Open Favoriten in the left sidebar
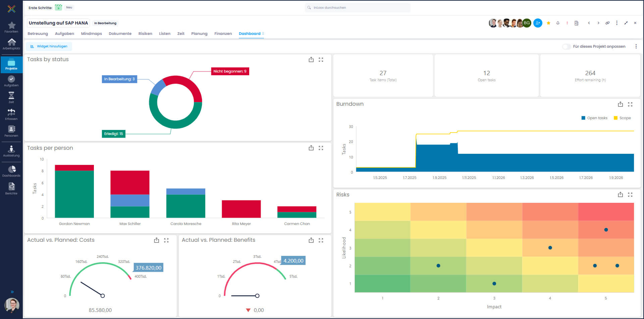Image resolution: width=644 pixels, height=319 pixels. point(11,28)
